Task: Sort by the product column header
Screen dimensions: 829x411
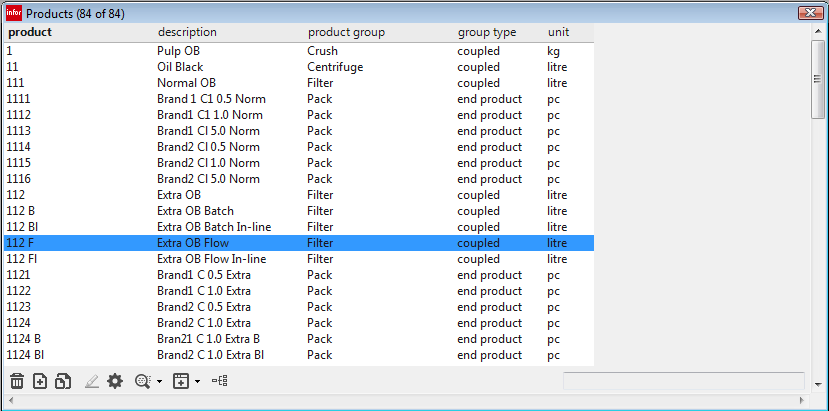Action: point(30,32)
